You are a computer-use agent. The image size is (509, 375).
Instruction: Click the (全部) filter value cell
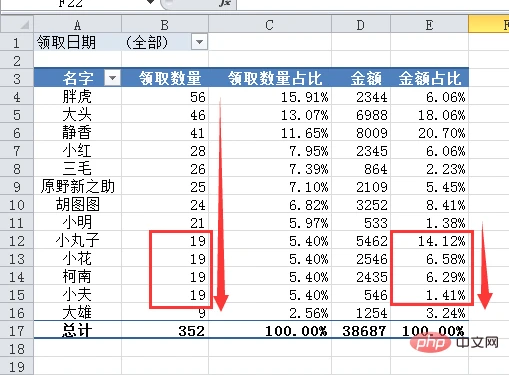click(157, 42)
